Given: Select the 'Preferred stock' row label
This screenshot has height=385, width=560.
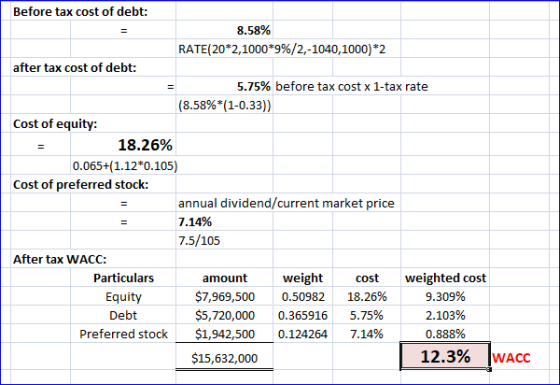Looking at the screenshot, I should pos(123,334).
